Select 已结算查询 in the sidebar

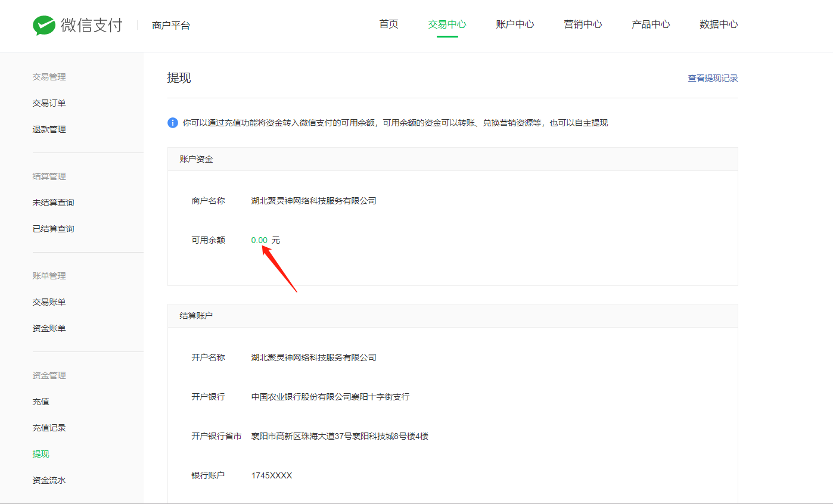(53, 229)
